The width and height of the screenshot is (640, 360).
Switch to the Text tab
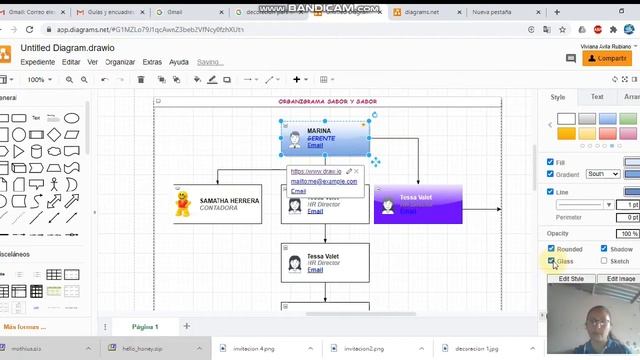tap(597, 97)
